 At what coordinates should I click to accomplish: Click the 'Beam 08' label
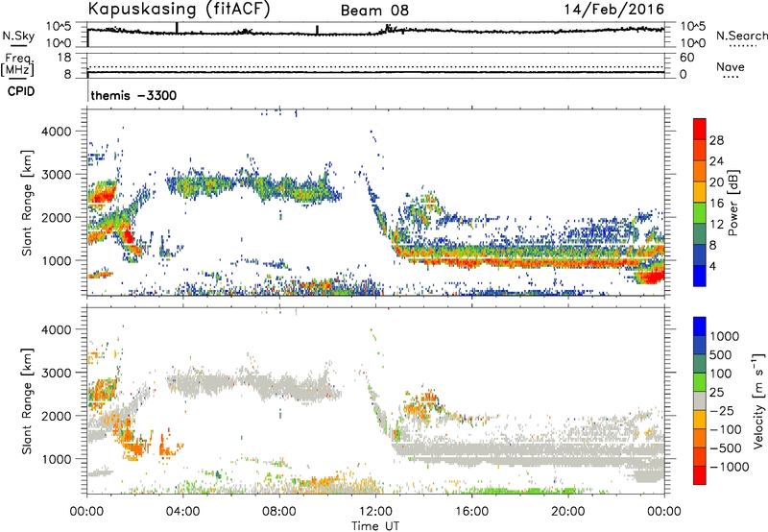click(374, 11)
